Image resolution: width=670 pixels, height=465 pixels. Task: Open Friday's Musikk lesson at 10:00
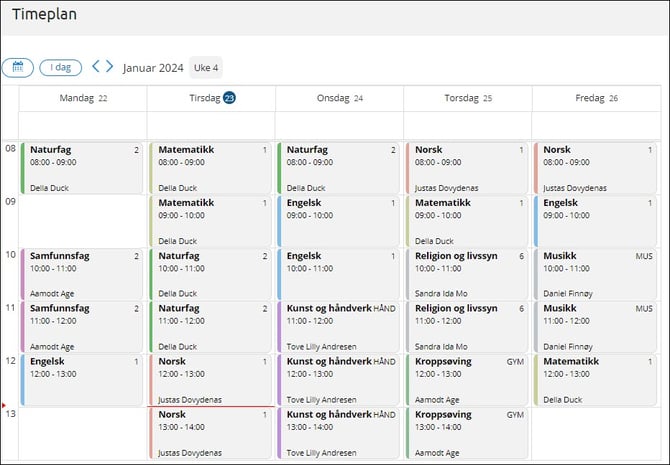click(x=595, y=274)
